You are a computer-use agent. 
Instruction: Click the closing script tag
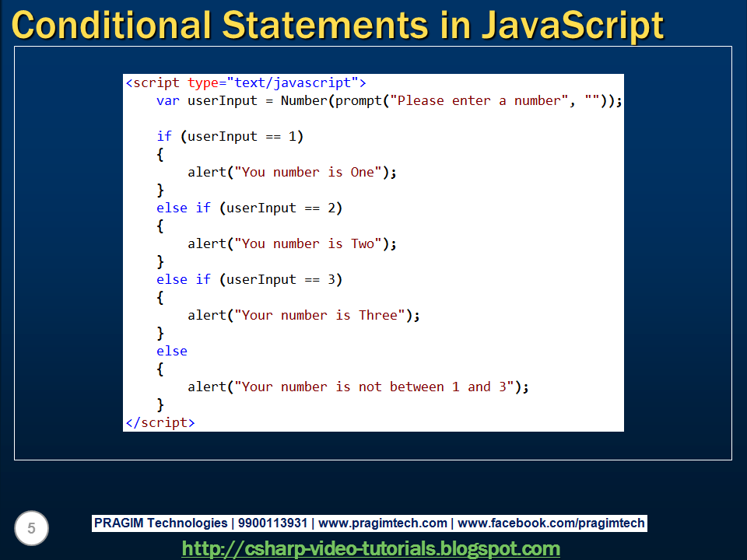(160, 422)
